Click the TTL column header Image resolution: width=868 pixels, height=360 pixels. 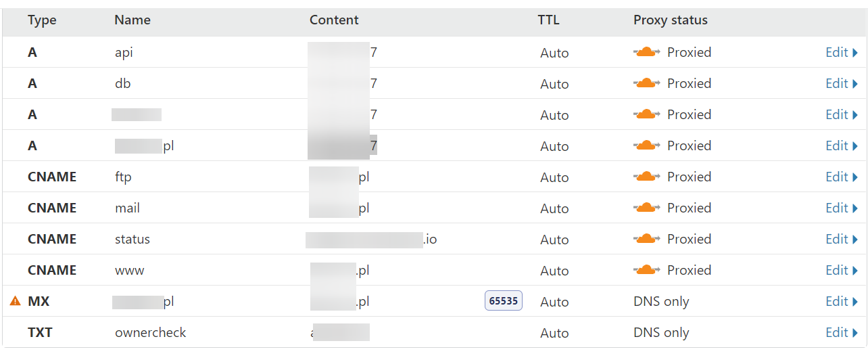[x=548, y=20]
